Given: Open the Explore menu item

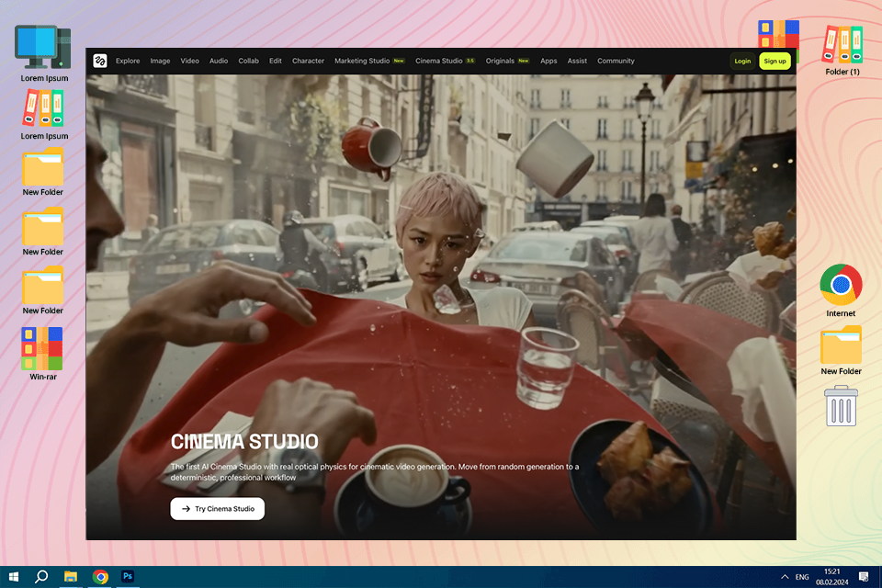Looking at the screenshot, I should pos(128,61).
